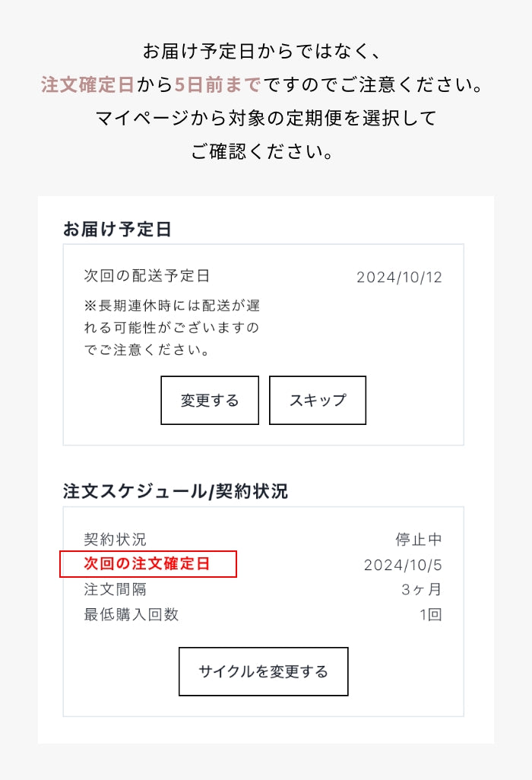The height and width of the screenshot is (780, 532).
Task: Click the 注文間隔 row label
Action: pos(115,589)
